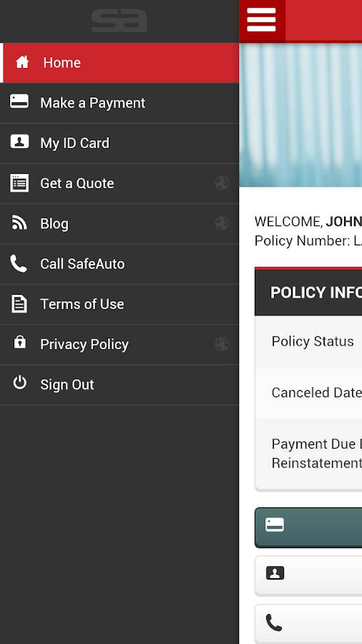Click the Home house icon
This screenshot has height=644, width=362.
(22, 62)
